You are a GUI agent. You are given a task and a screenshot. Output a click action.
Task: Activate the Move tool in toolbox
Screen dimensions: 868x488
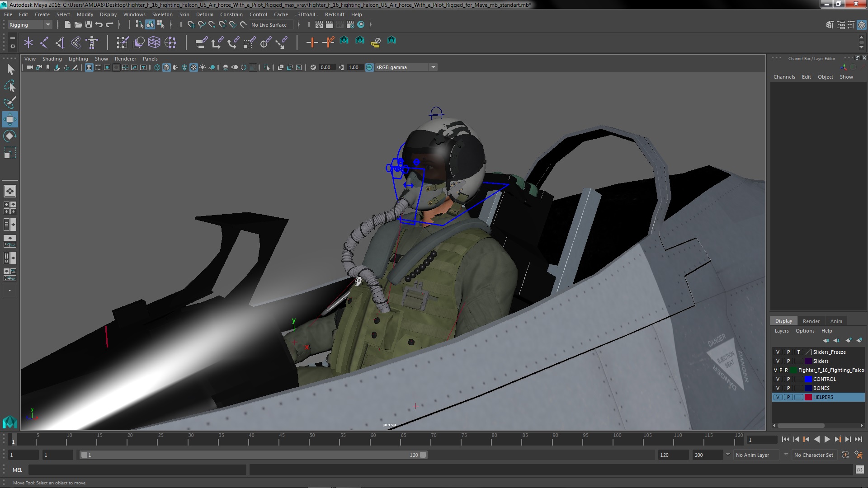click(x=10, y=119)
